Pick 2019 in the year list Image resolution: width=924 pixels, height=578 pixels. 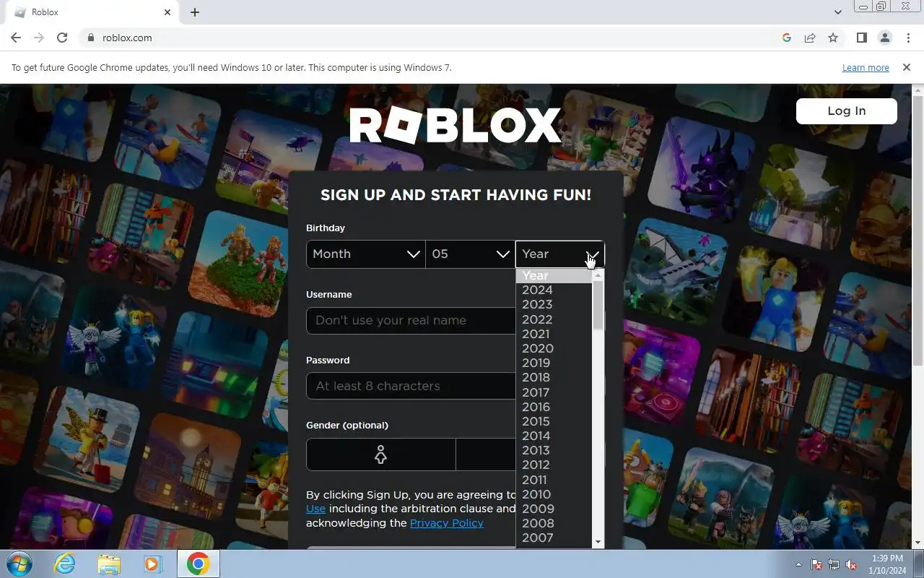point(554,363)
